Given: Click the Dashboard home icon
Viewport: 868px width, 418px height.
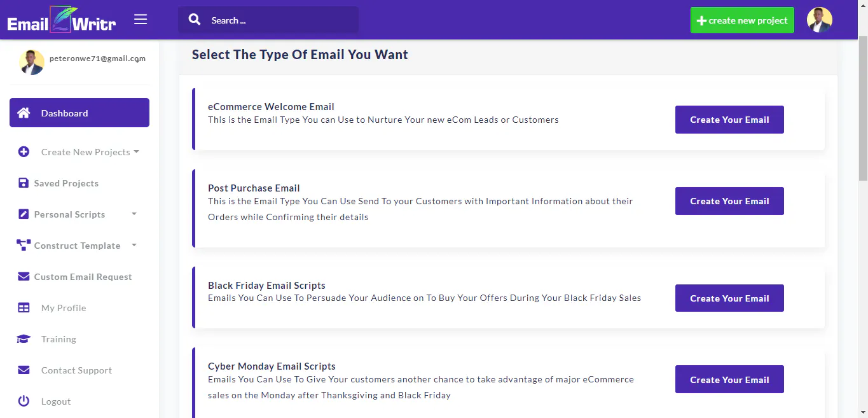Looking at the screenshot, I should [24, 113].
